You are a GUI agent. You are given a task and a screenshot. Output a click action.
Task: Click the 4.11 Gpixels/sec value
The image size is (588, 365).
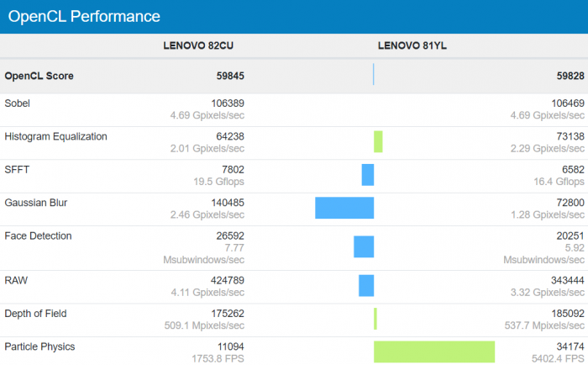click(207, 293)
